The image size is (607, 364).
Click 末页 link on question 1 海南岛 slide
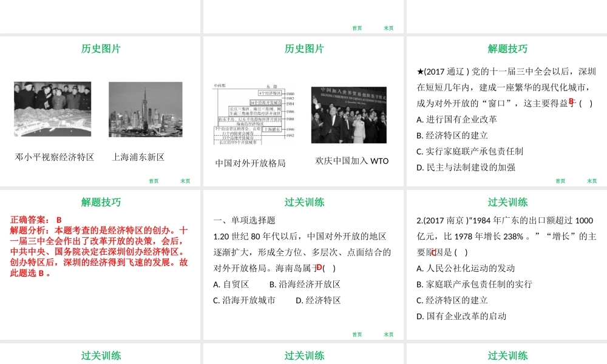pyautogui.click(x=388, y=335)
